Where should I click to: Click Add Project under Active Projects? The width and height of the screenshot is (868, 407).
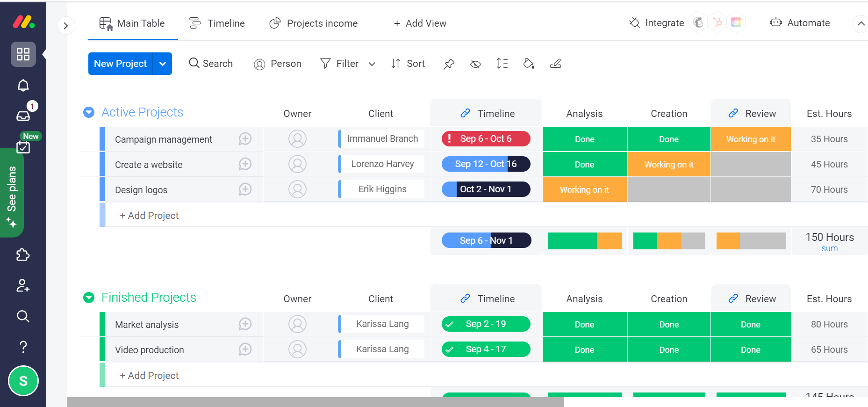149,216
